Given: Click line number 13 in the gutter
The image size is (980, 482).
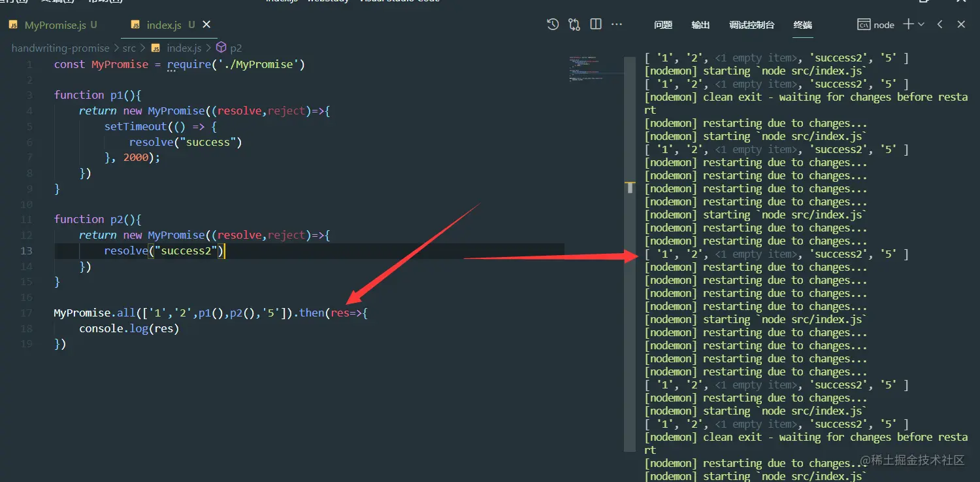Looking at the screenshot, I should pyautogui.click(x=26, y=250).
